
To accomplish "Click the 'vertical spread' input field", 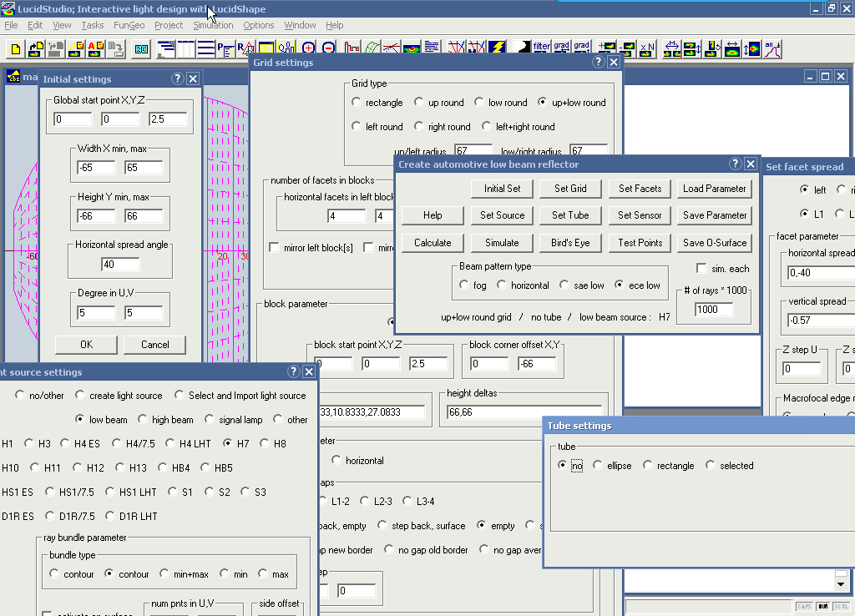I will click(x=822, y=321).
